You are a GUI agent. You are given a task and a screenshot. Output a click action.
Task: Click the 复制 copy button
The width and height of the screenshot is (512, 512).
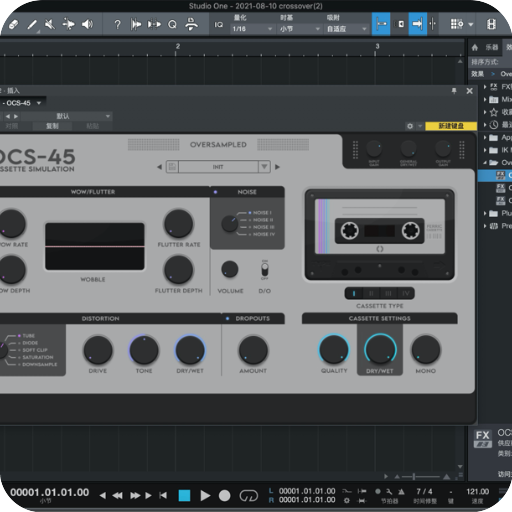click(52, 126)
